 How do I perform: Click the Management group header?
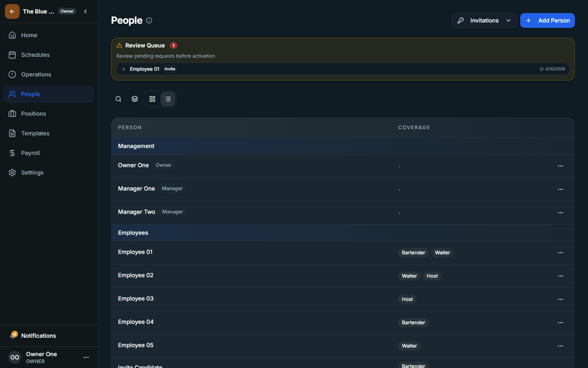pos(343,146)
